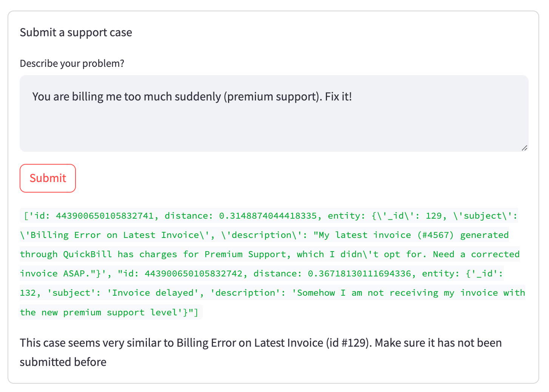Click the id 443900650105832742 in results
The width and height of the screenshot is (549, 392).
tap(193, 274)
